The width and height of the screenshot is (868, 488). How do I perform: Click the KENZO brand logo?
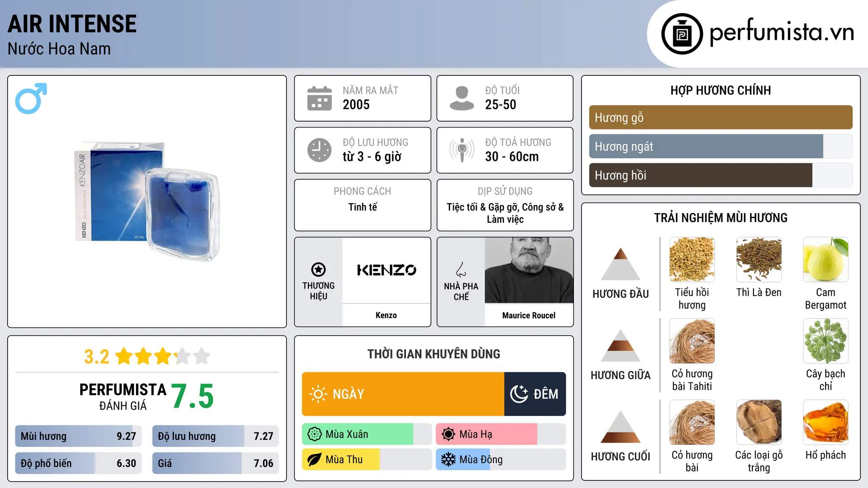(x=387, y=270)
